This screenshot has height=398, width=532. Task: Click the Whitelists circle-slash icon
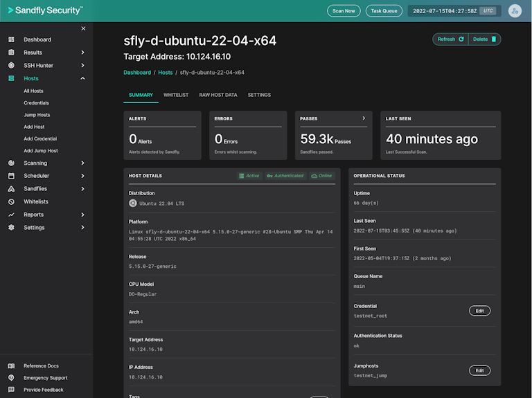(11, 201)
